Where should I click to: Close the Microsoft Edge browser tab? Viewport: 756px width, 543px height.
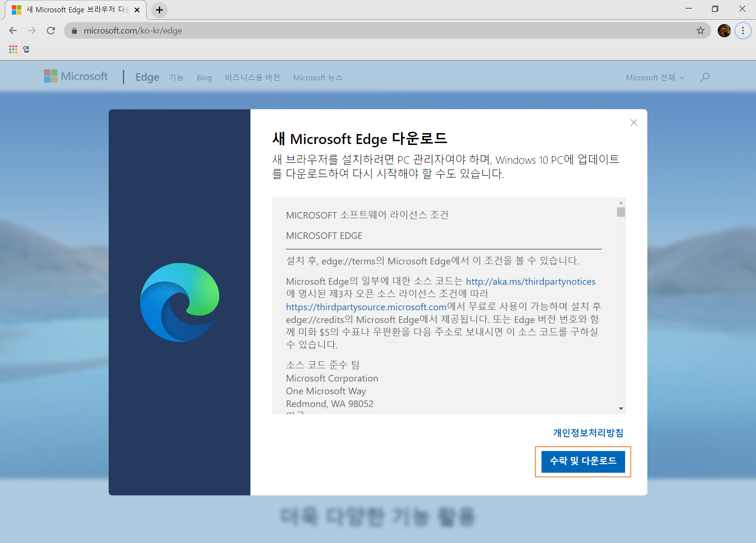137,10
